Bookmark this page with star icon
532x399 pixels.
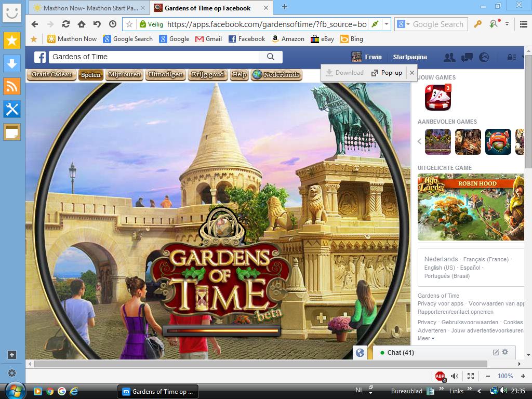pyautogui.click(x=129, y=24)
